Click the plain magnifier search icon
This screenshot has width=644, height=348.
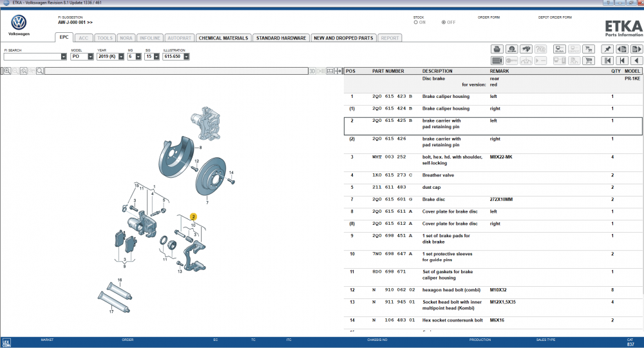(x=40, y=71)
